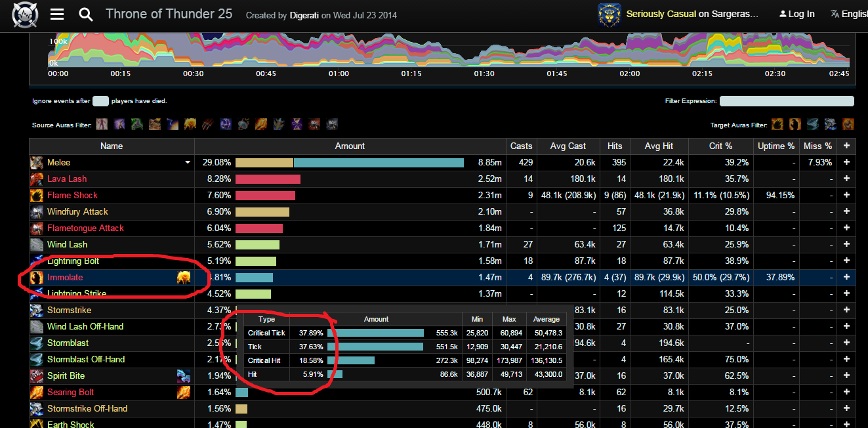
Task: Toggle the first Target Auras Filter icon
Action: [777, 124]
